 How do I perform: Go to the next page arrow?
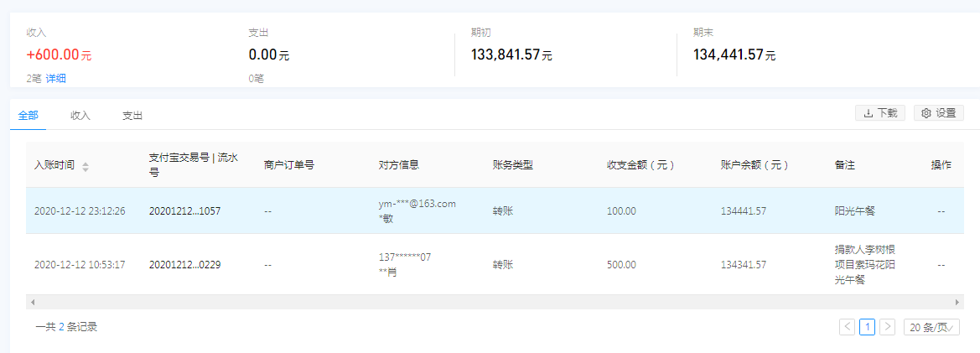coord(887,327)
